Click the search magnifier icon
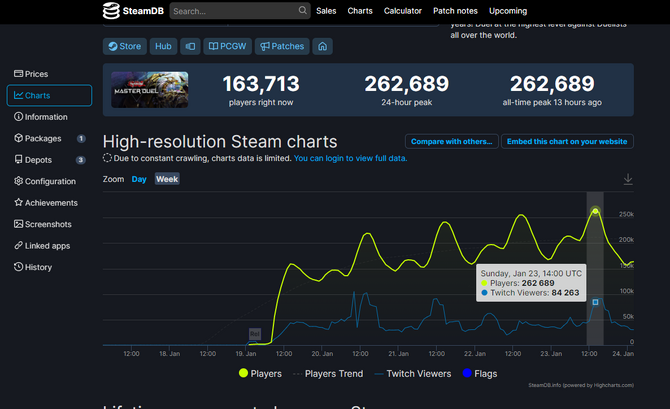Viewport: 670px width, 409px height. point(302,11)
